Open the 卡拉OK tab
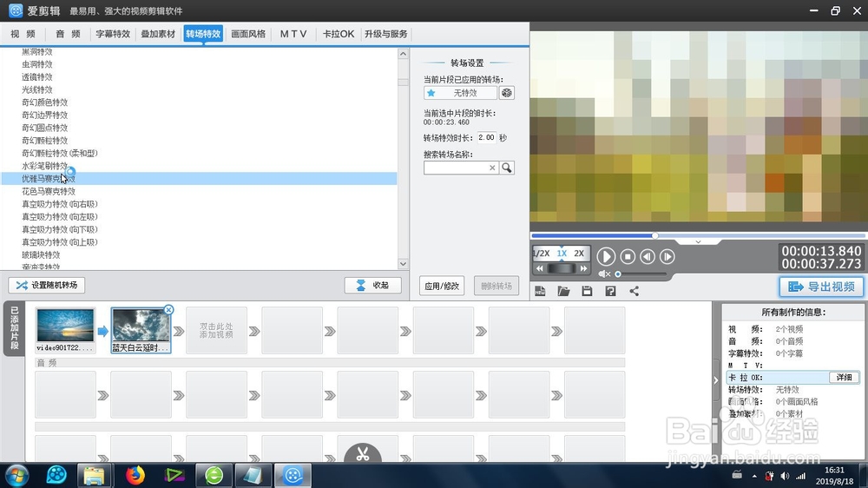868x488 pixels. pos(339,34)
